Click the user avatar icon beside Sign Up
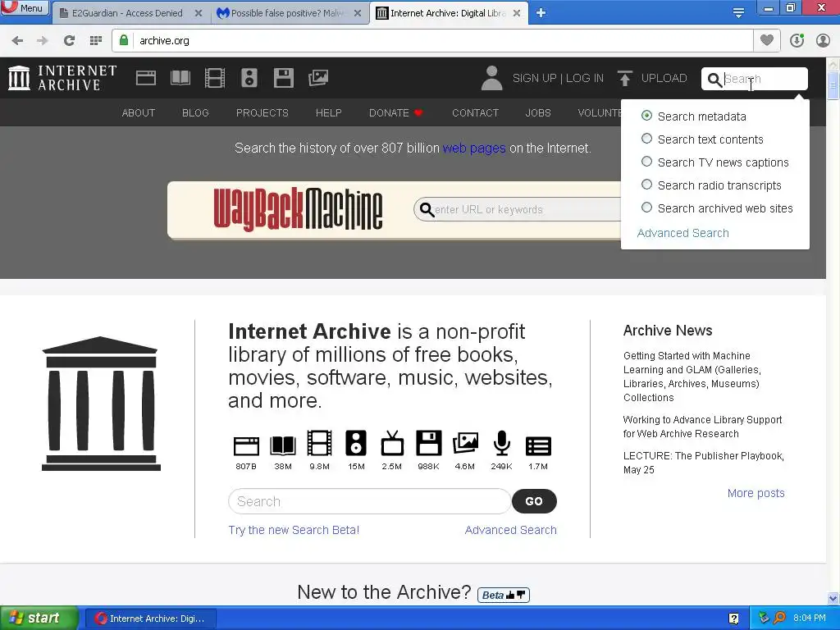Screen dimensions: 840x630 (x=491, y=78)
